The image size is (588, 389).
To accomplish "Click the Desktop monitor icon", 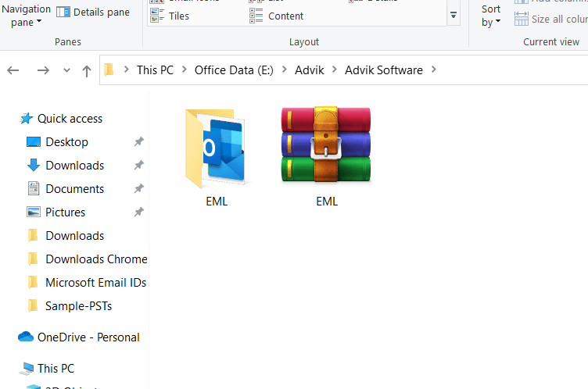I will [34, 142].
